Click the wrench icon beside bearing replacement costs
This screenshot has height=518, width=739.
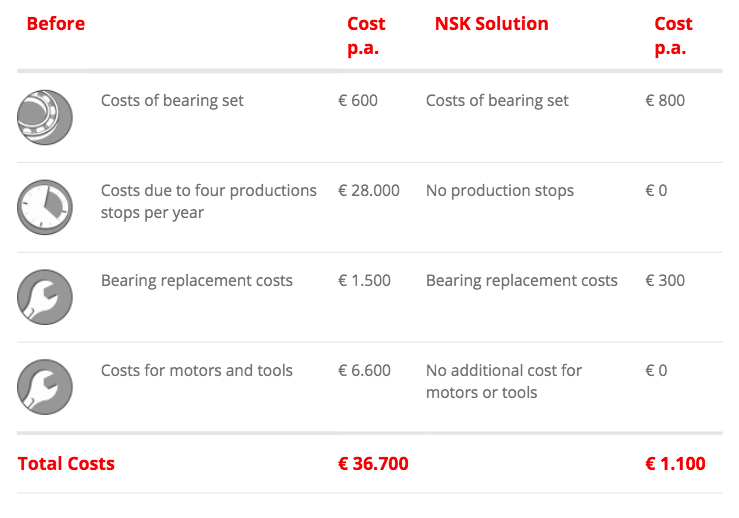pos(45,297)
